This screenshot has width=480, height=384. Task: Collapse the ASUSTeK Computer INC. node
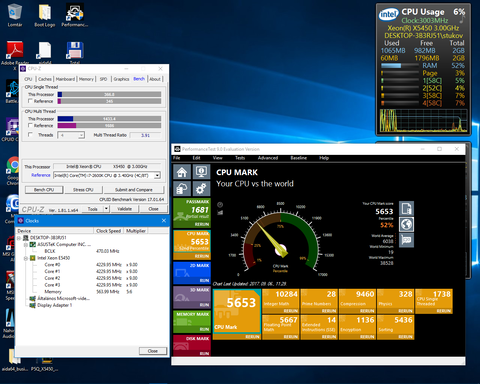click(26, 245)
